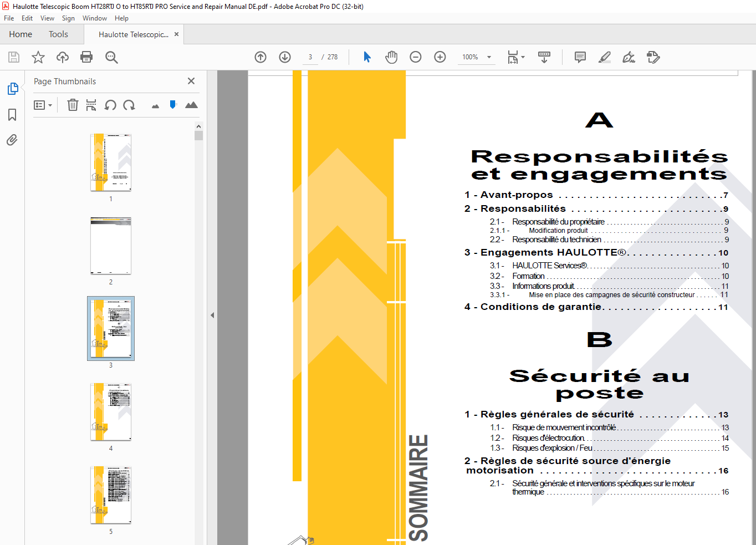Click '3 - Engagements HAULOTTE' entry
The width and height of the screenshot is (756, 545).
tap(596, 253)
